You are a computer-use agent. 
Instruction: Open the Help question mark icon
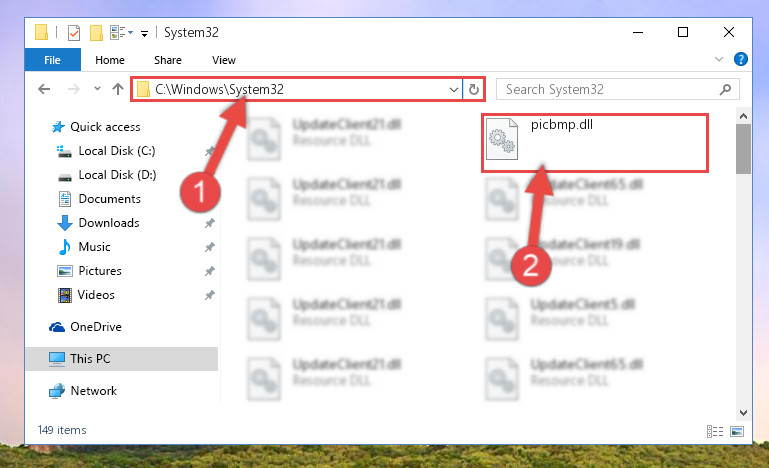click(741, 59)
